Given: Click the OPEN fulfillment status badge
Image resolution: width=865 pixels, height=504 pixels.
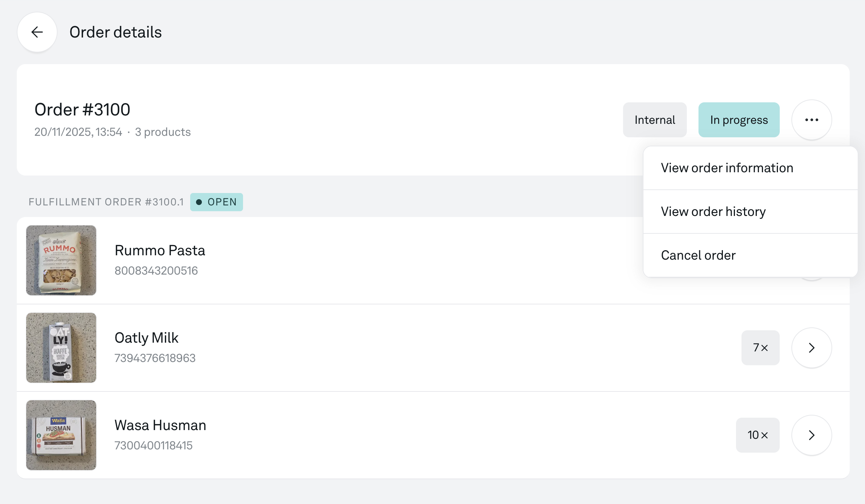Looking at the screenshot, I should (216, 202).
